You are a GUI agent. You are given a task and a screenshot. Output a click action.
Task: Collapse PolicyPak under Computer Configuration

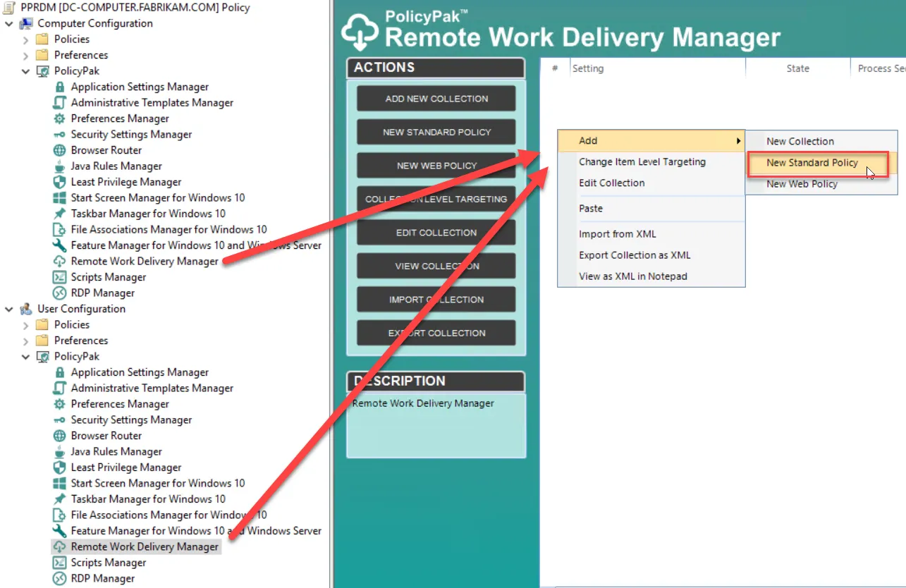click(x=26, y=71)
